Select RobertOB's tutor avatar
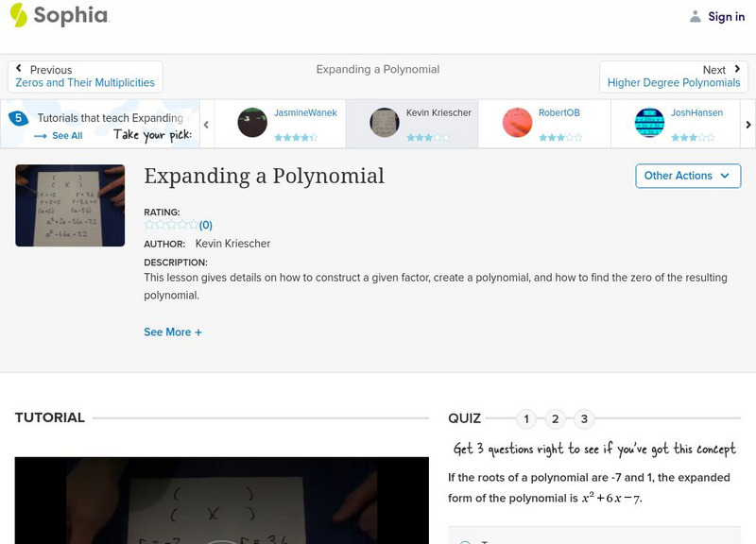This screenshot has height=544, width=756. pos(519,123)
